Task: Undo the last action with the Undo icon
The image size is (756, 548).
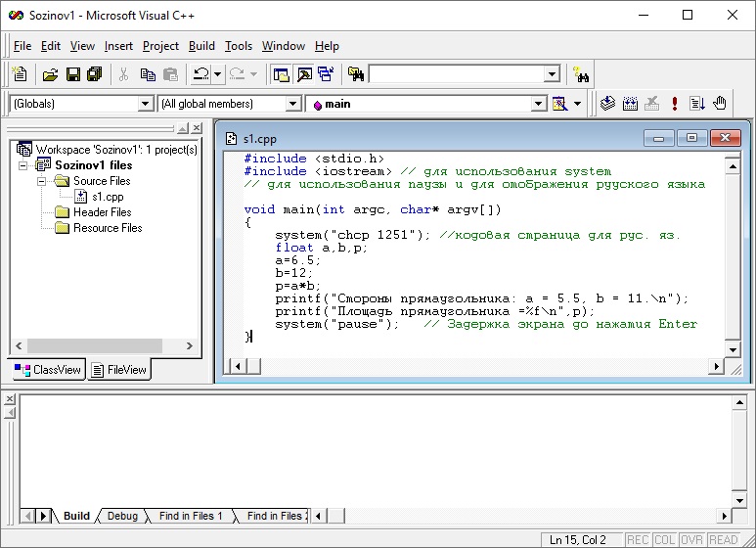Action: pyautogui.click(x=200, y=74)
